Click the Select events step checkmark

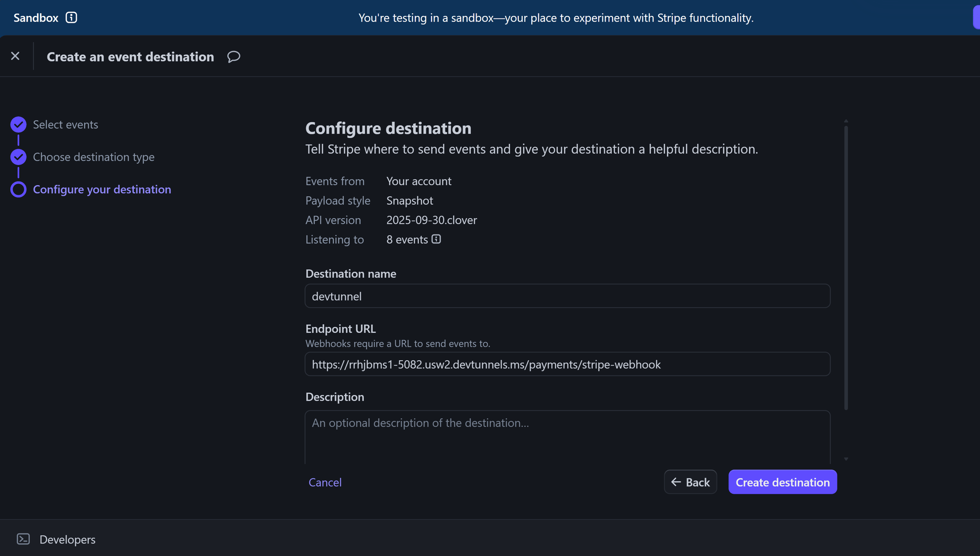pos(18,124)
